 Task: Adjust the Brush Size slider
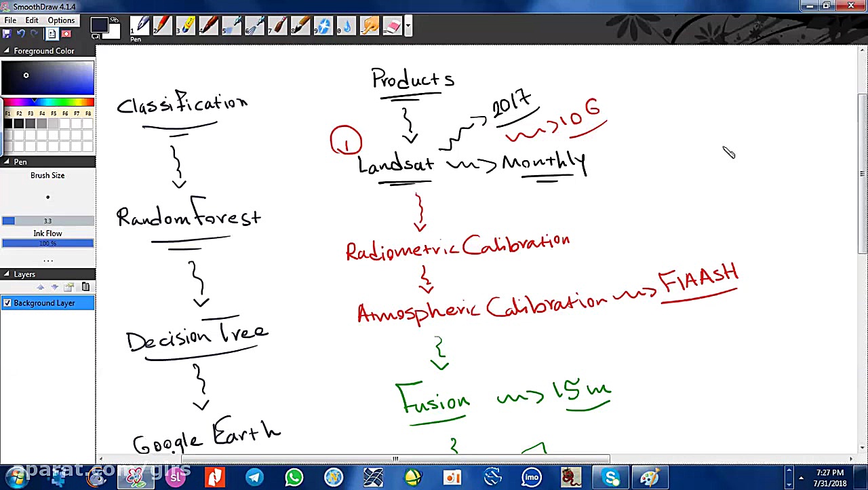pyautogui.click(x=47, y=221)
